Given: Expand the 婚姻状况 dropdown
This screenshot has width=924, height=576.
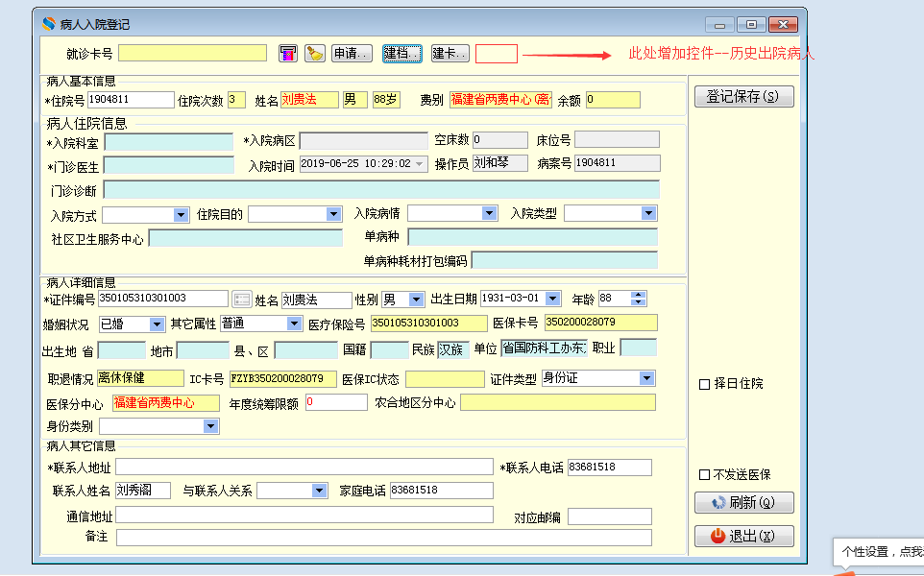Looking at the screenshot, I should point(157,324).
